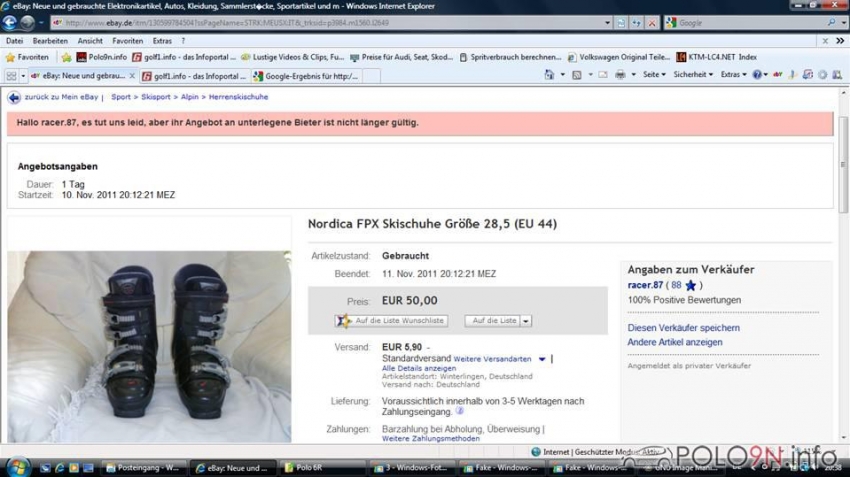This screenshot has height=477, width=850.
Task: Open the Datei menu
Action: click(x=15, y=41)
